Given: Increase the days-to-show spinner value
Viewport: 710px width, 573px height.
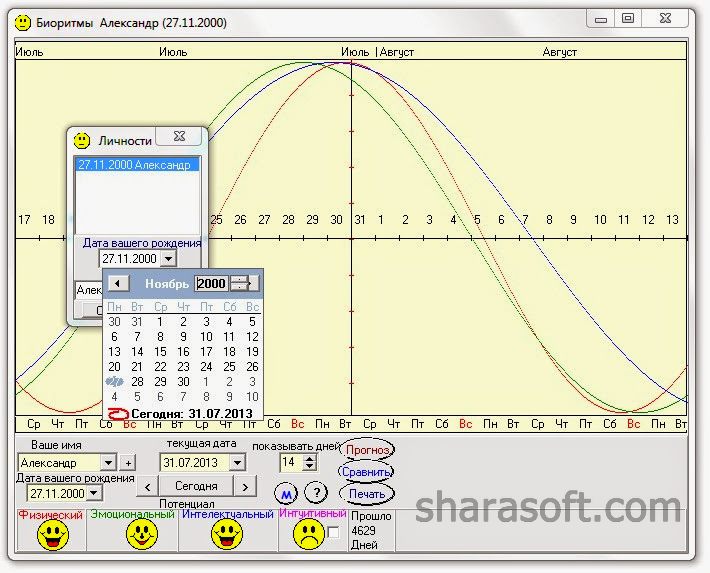Looking at the screenshot, I should 309,458.
